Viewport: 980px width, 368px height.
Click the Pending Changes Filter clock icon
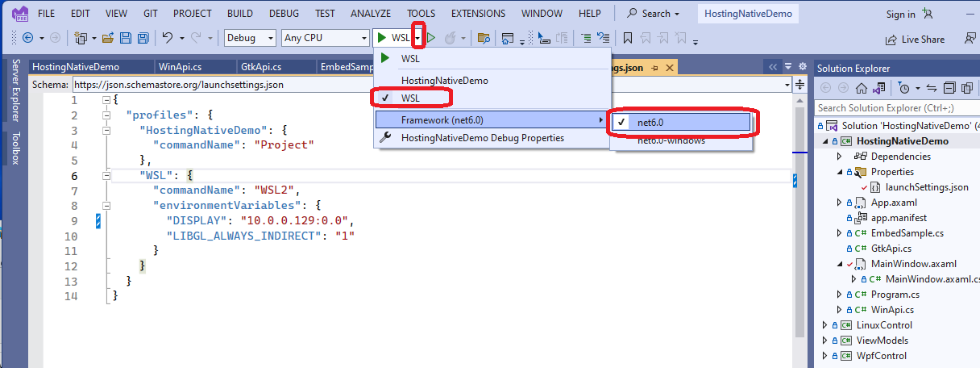coord(903,88)
